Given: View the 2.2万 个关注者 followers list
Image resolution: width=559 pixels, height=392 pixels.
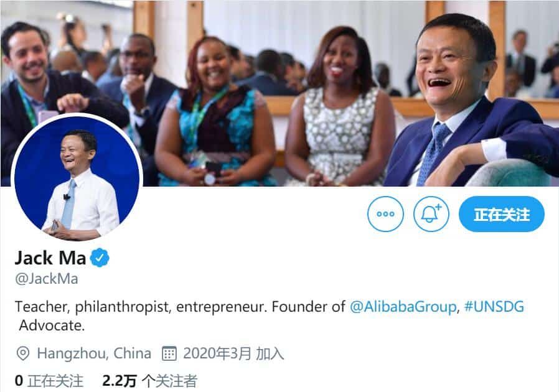Looking at the screenshot, I should point(149,380).
